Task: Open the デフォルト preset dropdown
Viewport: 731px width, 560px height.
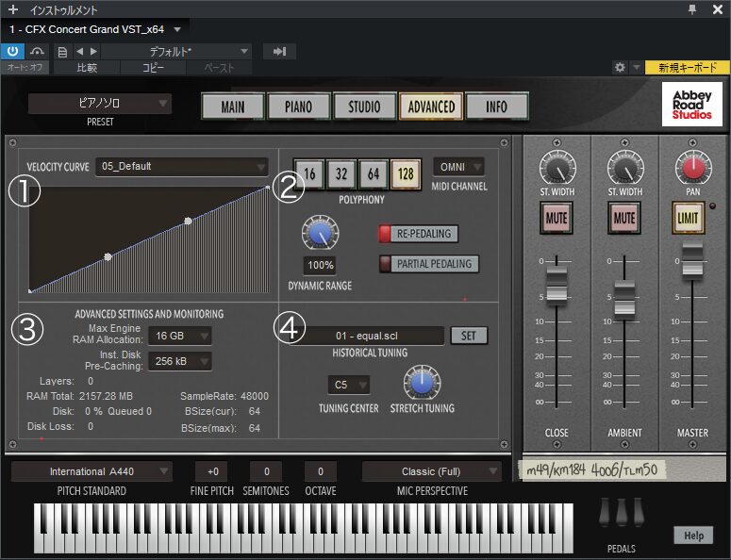Action: point(176,51)
